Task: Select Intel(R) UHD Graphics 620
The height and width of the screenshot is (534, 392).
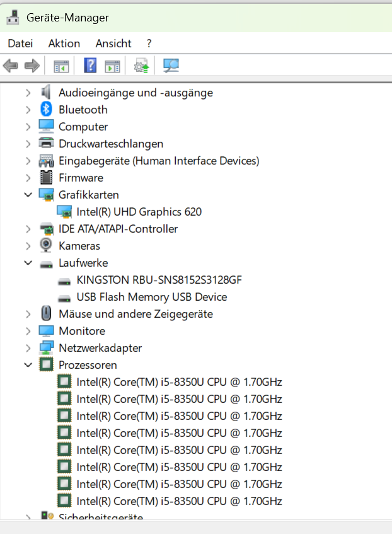Action: (x=139, y=212)
